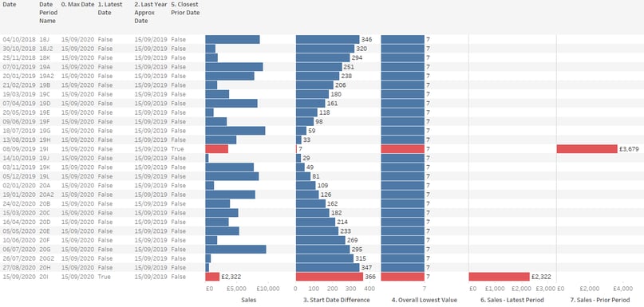Screen dimensions: 644x307
Task: Click the Date Period Name column header
Action: (49, 13)
